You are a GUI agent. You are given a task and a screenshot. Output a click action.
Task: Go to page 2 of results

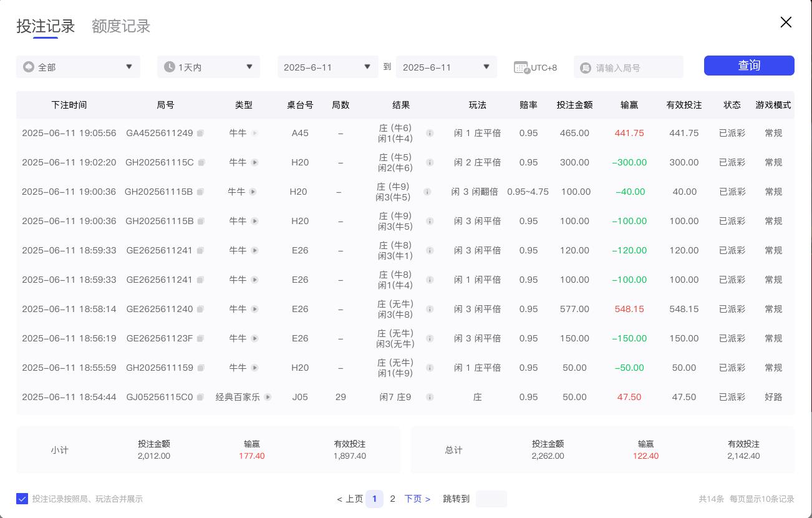(x=393, y=499)
